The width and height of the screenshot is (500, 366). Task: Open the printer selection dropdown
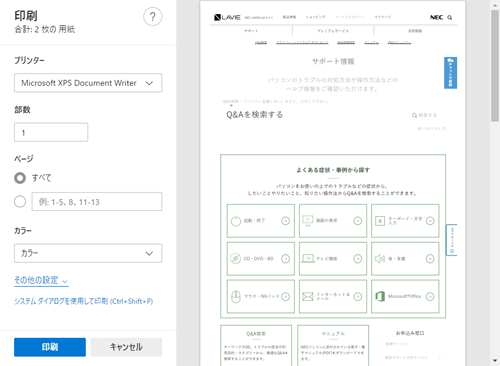pos(88,83)
